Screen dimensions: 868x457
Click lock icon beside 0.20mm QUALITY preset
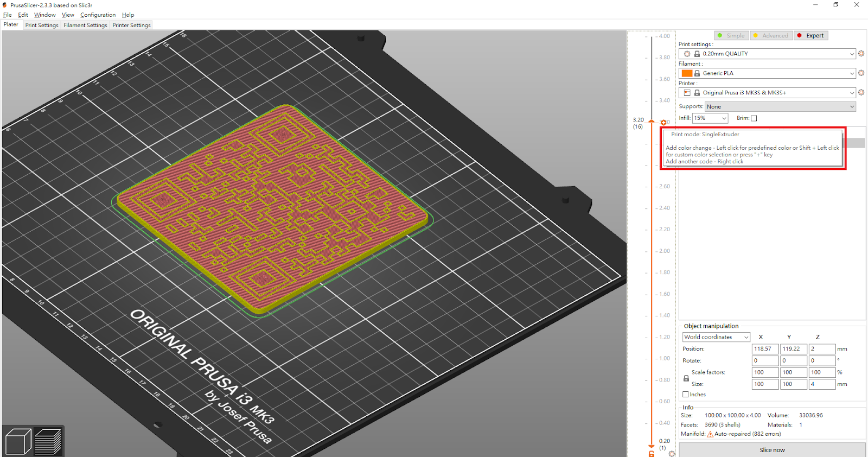click(x=697, y=54)
